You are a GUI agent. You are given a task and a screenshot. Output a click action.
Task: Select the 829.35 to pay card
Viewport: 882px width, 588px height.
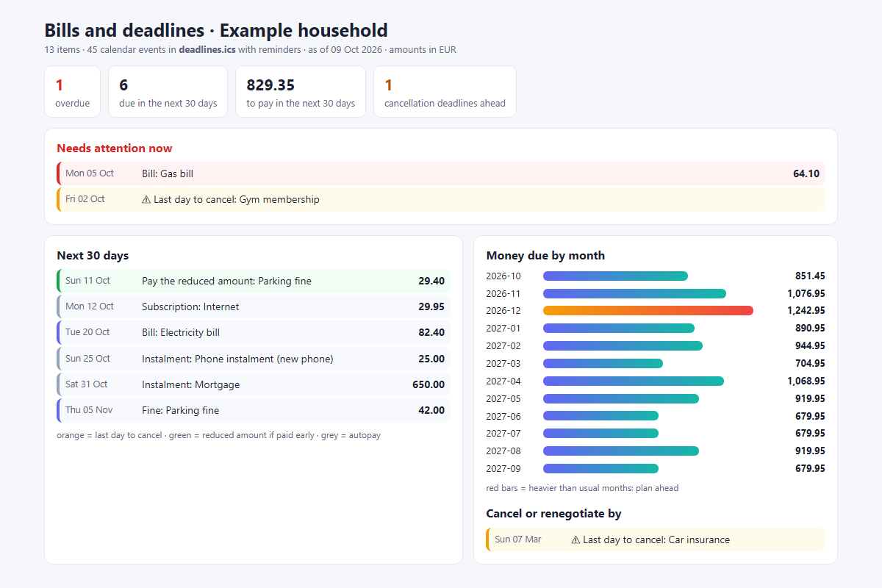click(301, 91)
